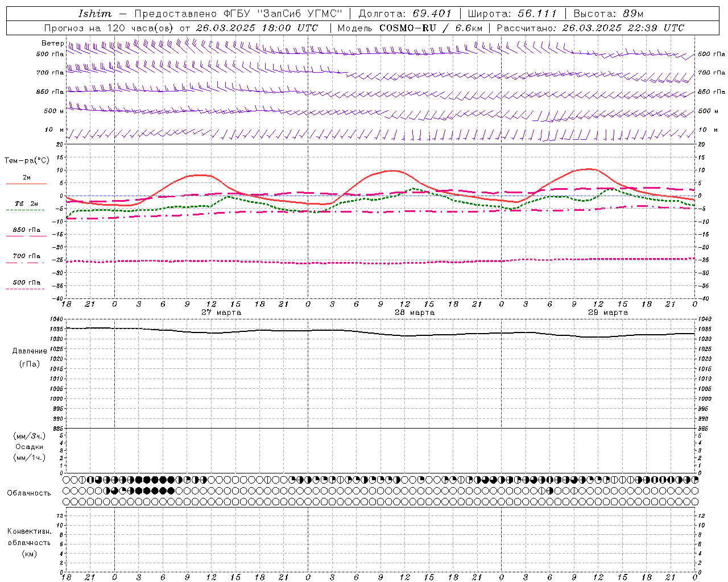
Task: Click the longitude value "Долгота: 69.401"
Action: 405,14
